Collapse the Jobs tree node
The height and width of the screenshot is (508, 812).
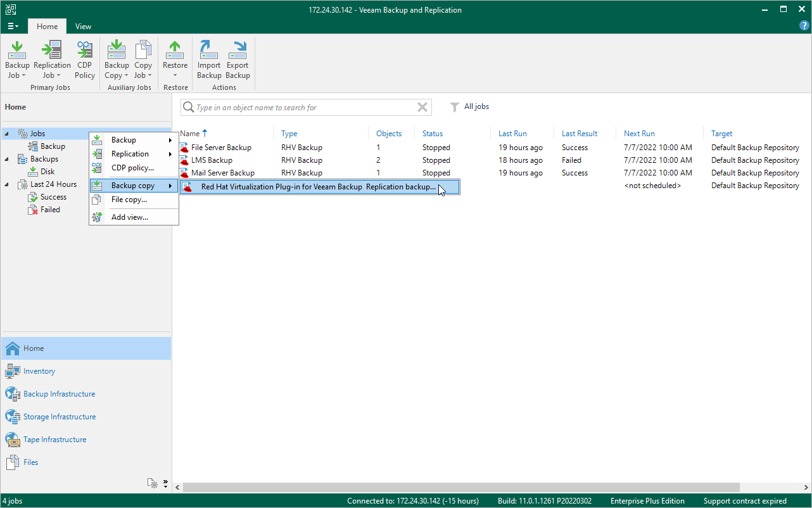pos(7,134)
